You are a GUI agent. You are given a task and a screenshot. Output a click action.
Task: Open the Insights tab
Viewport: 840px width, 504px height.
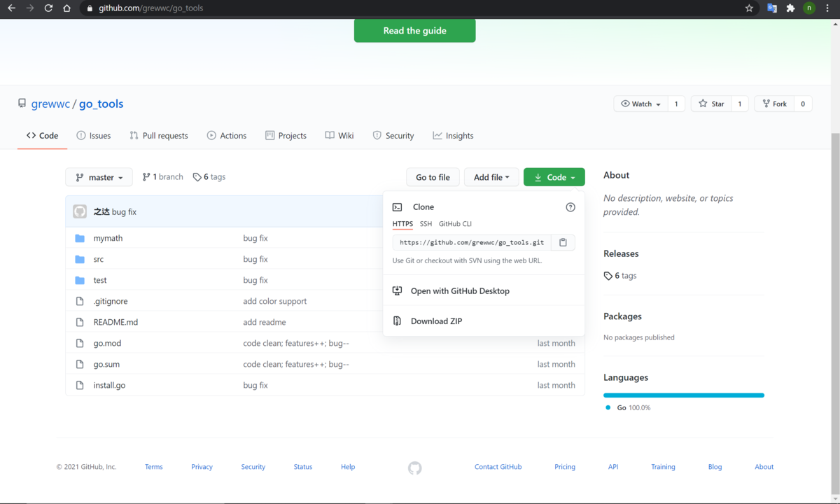pos(453,136)
